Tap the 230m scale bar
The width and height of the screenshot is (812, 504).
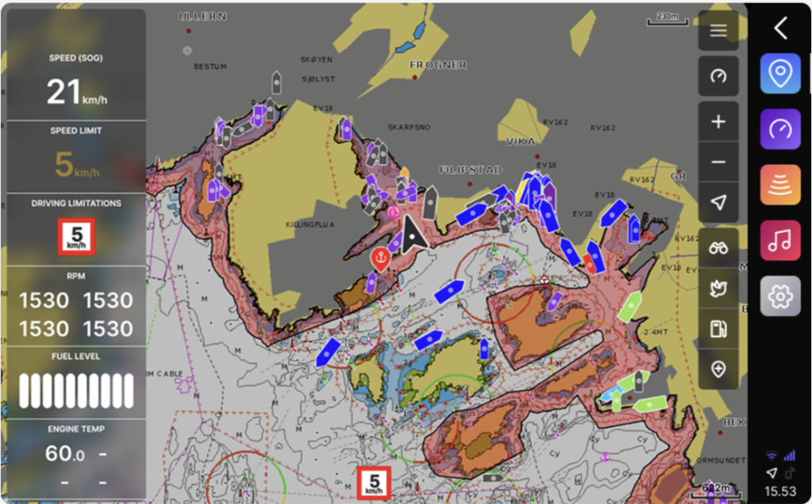pos(668,19)
